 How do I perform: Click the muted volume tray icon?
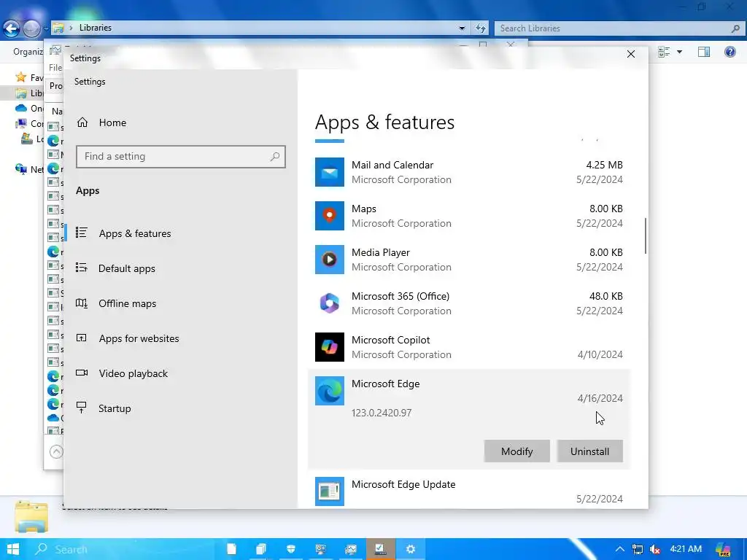pos(655,550)
